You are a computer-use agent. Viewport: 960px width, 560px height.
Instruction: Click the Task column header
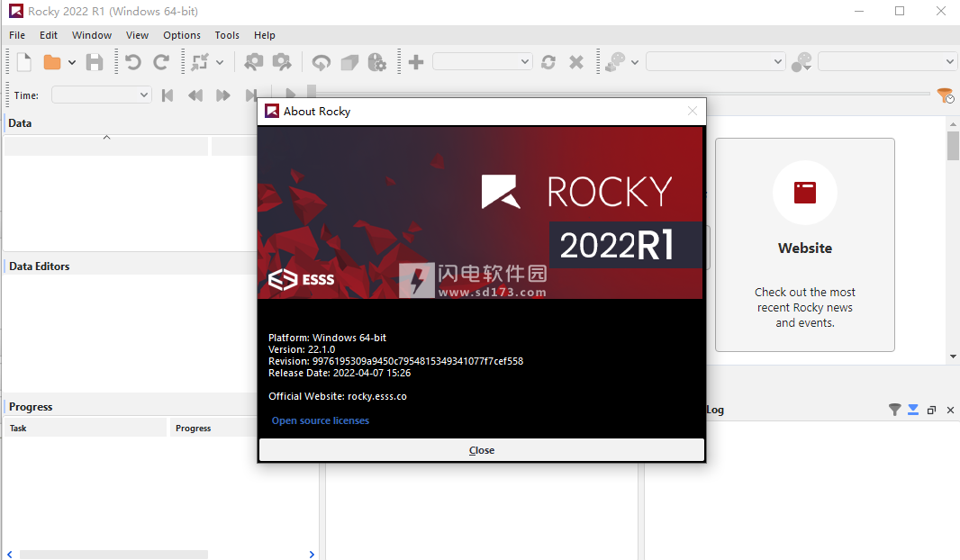[86, 428]
